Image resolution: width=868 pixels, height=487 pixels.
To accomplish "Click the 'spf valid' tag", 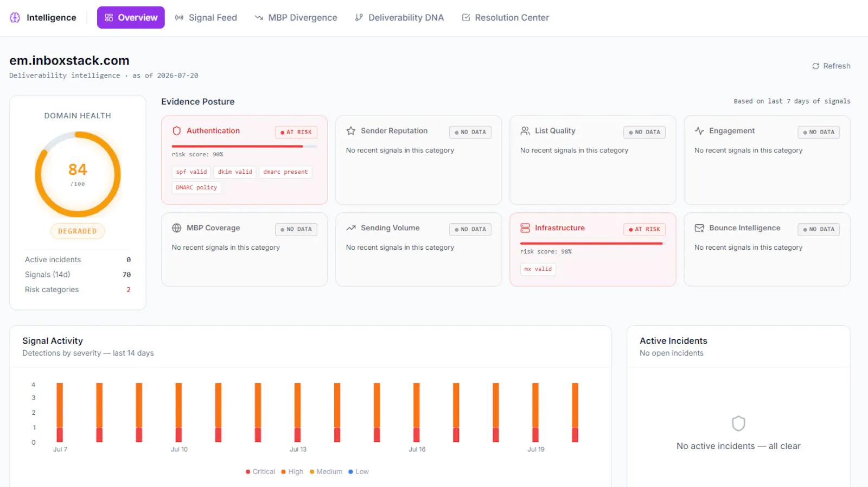I will (192, 172).
